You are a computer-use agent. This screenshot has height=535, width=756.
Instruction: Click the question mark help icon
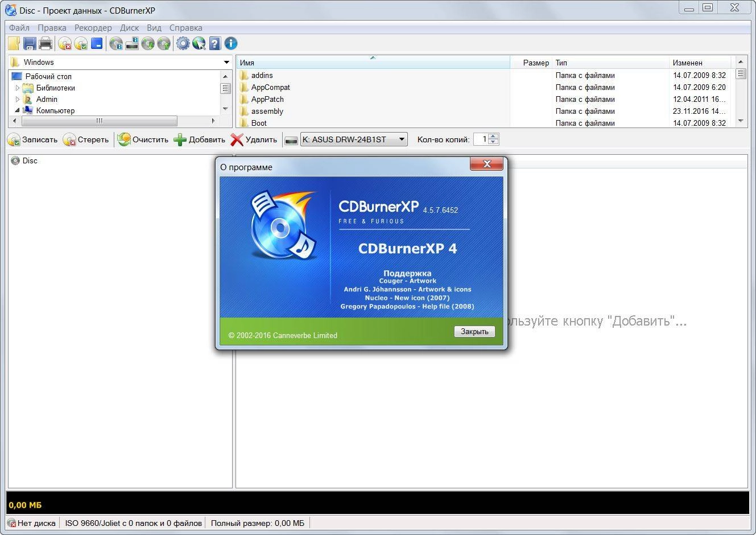coord(214,43)
